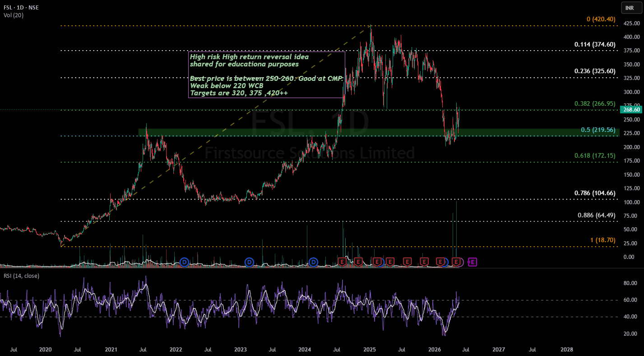Click the 2026 label on the time axis
Viewport: 644px width, 356px height.
435,349
